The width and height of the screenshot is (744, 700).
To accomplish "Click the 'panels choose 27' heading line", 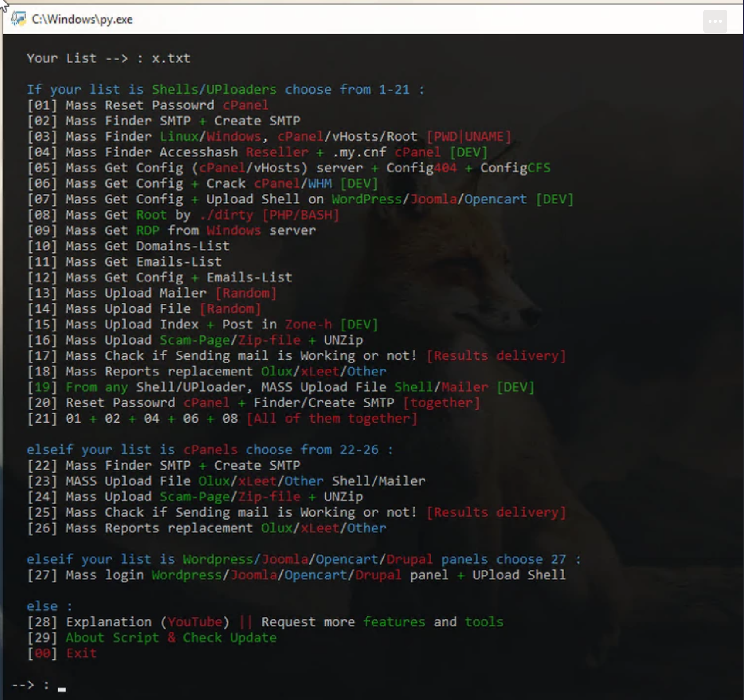I will tap(304, 559).
